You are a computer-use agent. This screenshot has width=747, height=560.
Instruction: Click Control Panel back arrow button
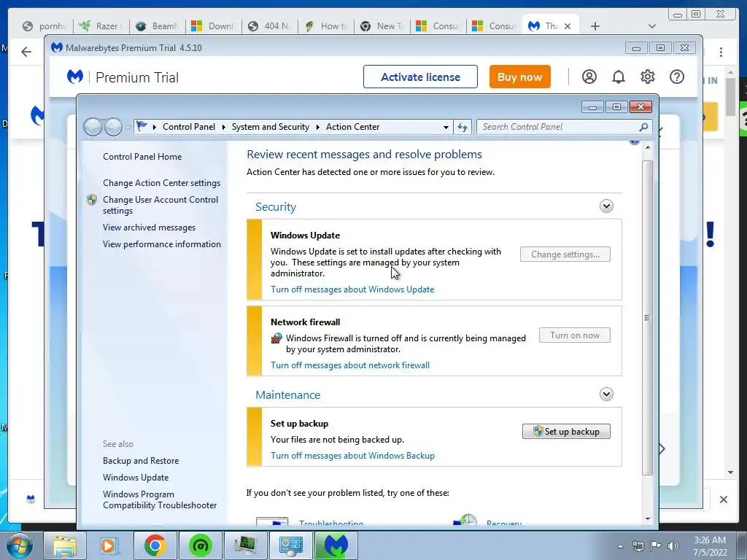tap(93, 127)
